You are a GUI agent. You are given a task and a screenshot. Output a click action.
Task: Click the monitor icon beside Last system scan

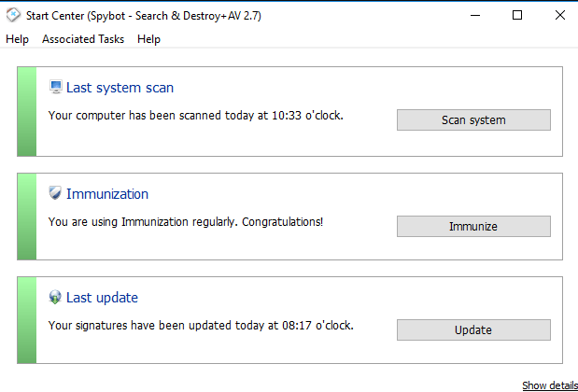tap(55, 87)
